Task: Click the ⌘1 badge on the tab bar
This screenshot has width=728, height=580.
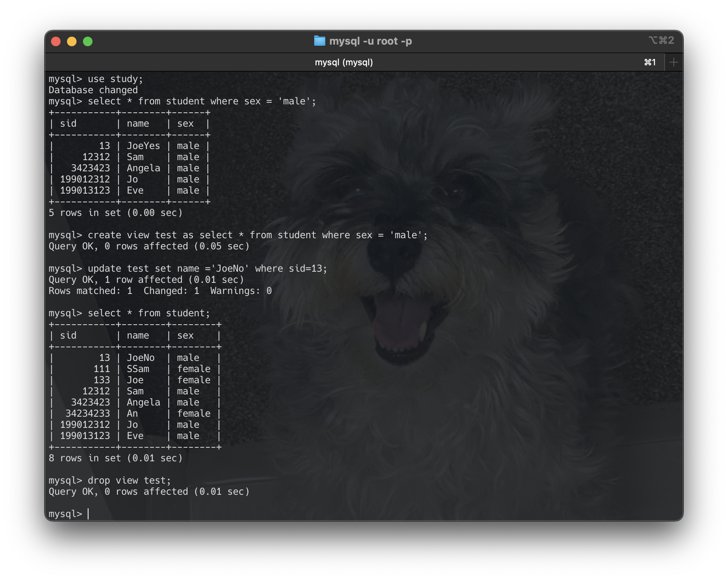Action: click(651, 62)
